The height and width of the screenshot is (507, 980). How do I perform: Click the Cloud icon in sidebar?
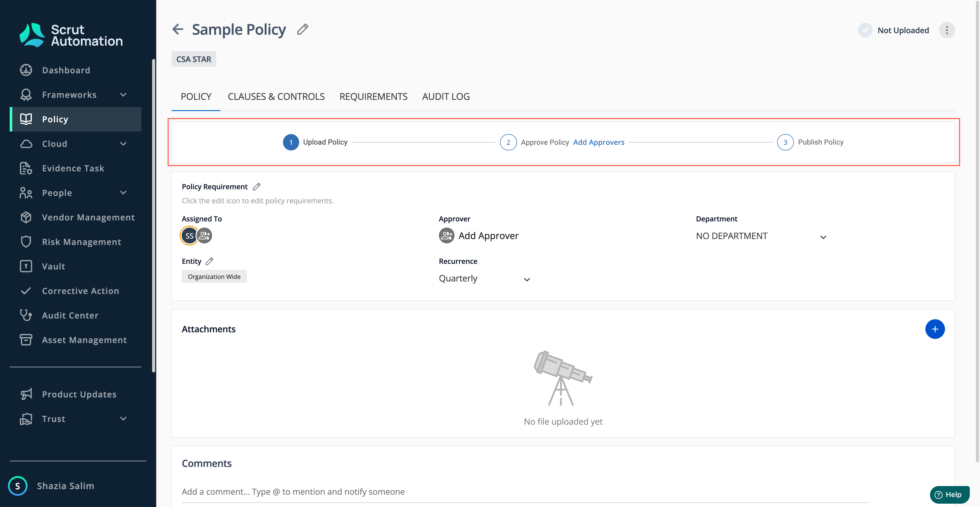26,144
